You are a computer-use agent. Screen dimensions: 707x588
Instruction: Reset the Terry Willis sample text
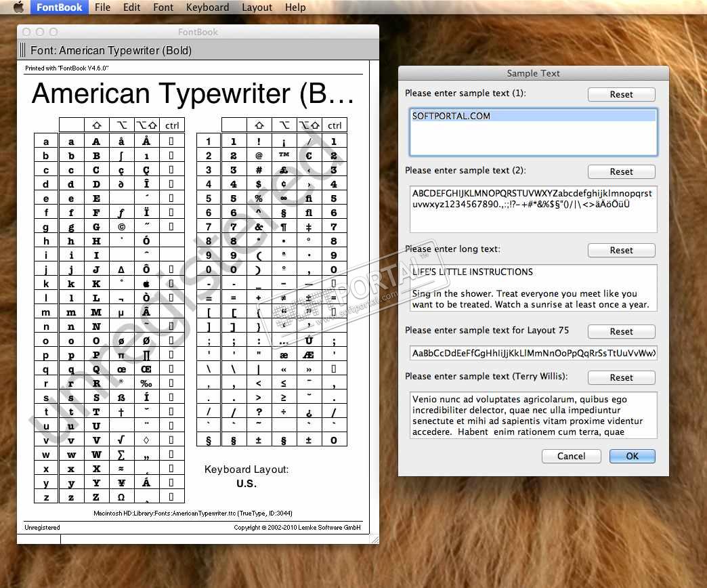coord(621,377)
